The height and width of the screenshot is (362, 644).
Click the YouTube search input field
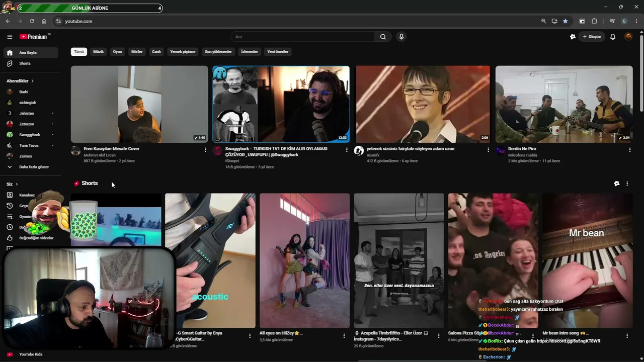[x=302, y=37]
